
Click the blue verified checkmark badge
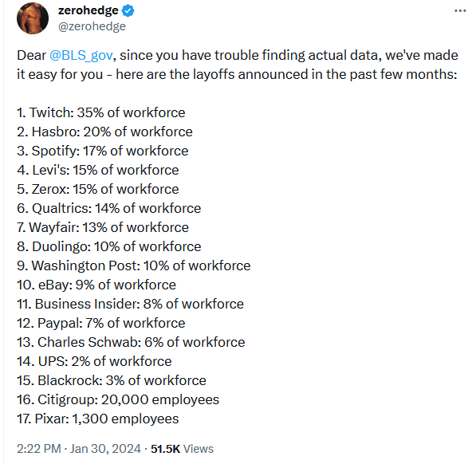(x=128, y=10)
